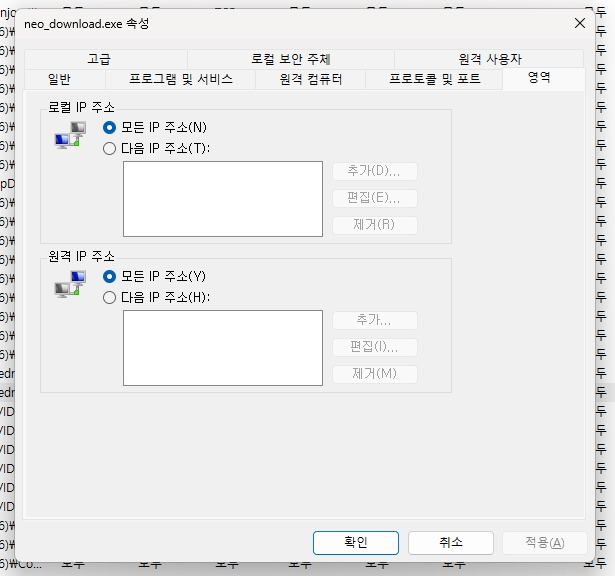
Task: Choose 다음 IP 주소(T) radio option
Action: [x=109, y=148]
